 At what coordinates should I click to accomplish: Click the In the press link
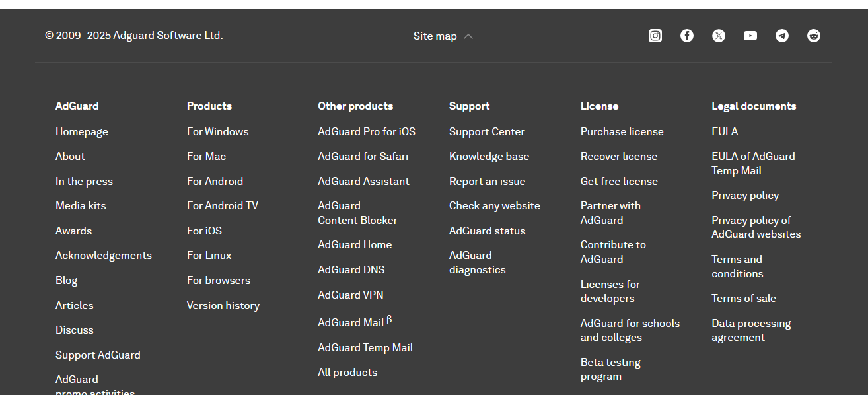point(84,182)
